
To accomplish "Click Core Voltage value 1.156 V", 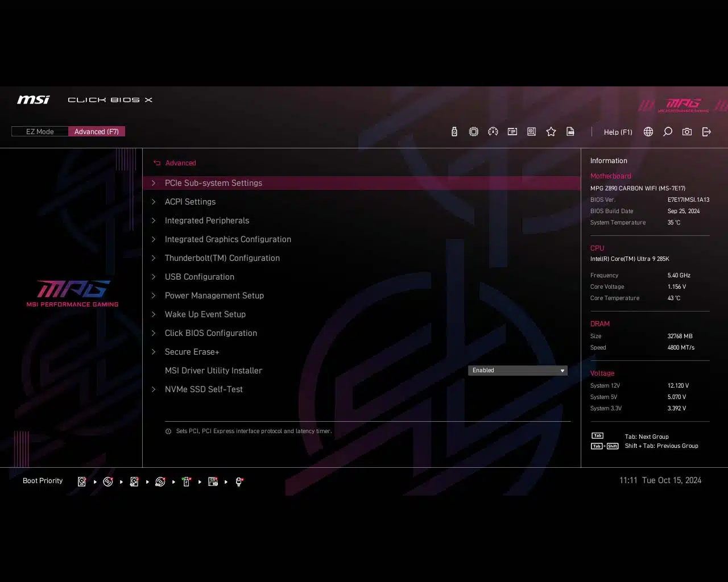I will (677, 286).
